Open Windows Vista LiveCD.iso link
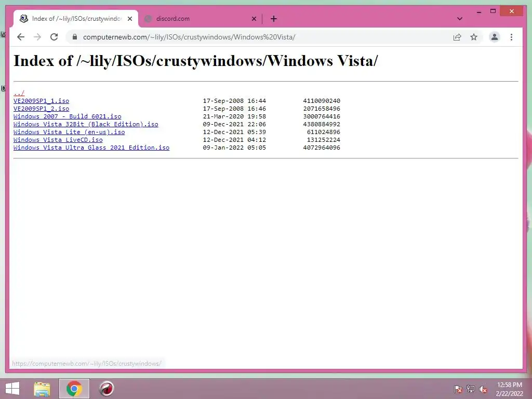This screenshot has height=399, width=532. point(58,140)
